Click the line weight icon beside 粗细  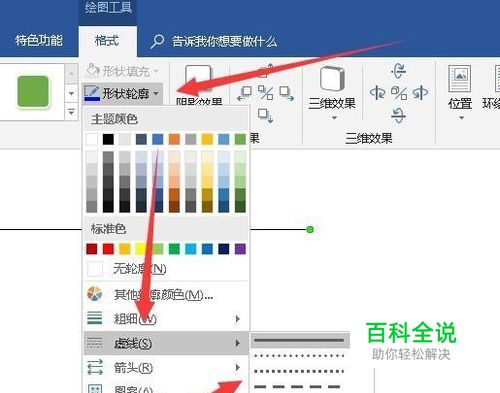[x=95, y=318]
